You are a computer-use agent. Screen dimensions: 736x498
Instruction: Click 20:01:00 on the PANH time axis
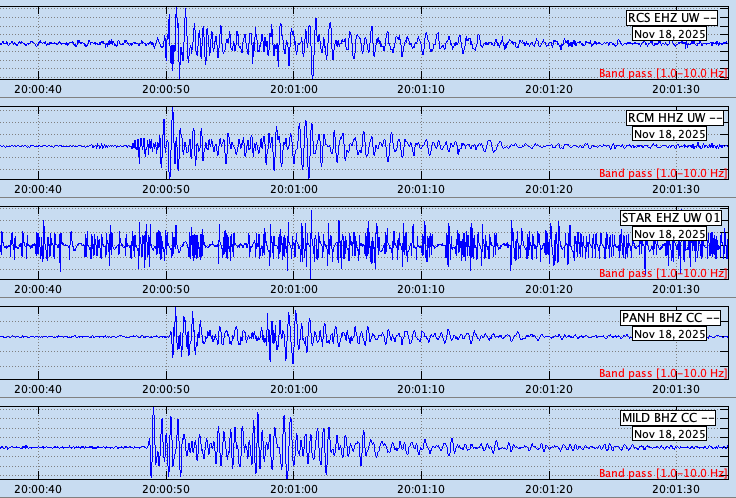tap(294, 389)
